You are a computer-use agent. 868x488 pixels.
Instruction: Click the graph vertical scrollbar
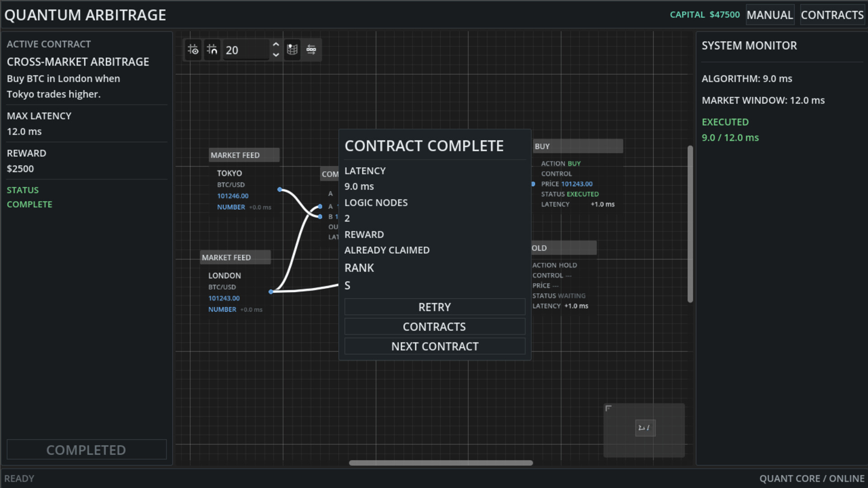(x=690, y=224)
